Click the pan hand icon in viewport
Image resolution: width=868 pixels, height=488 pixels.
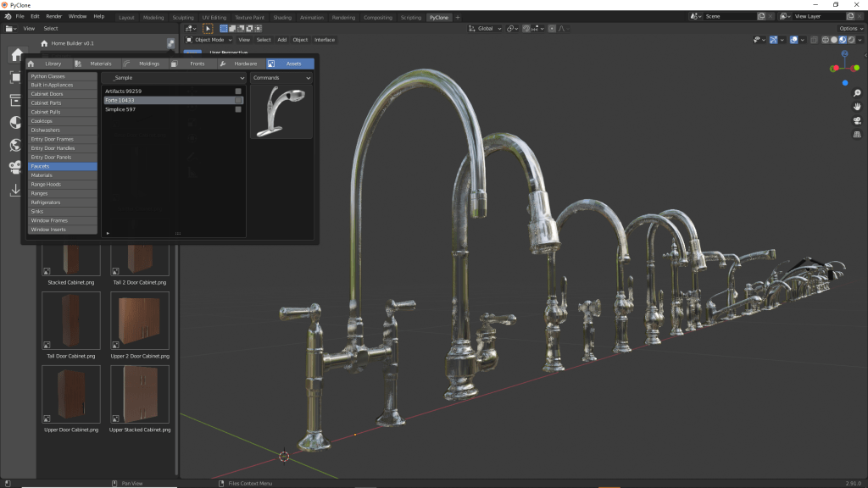pyautogui.click(x=857, y=107)
